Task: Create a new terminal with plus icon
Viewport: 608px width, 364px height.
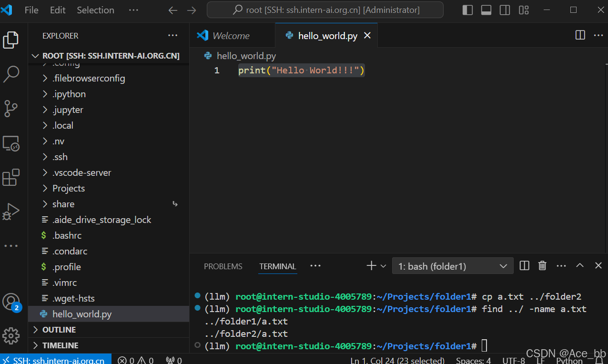Action: (371, 266)
